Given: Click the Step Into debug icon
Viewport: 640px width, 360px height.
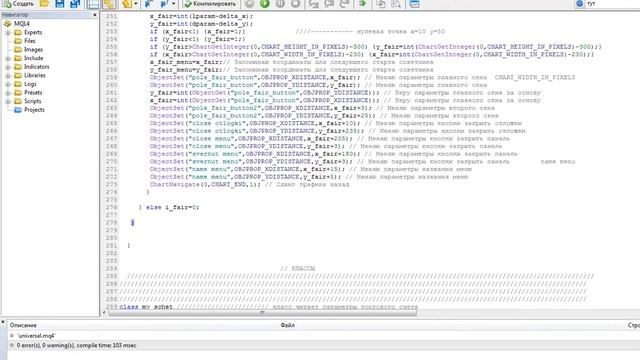Looking at the screenshot, I should (x=314, y=4).
